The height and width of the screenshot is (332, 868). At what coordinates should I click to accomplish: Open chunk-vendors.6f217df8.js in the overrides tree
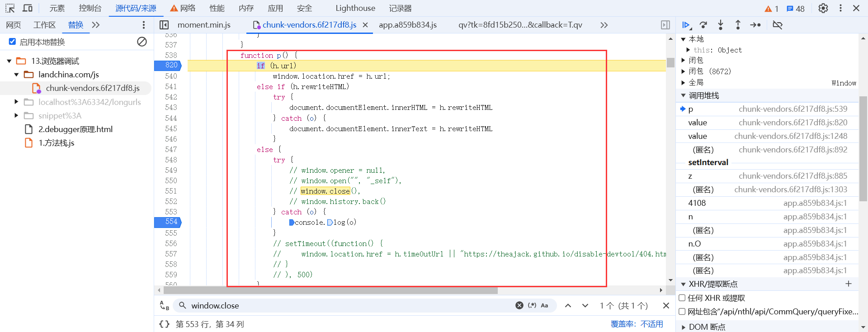[x=92, y=88]
